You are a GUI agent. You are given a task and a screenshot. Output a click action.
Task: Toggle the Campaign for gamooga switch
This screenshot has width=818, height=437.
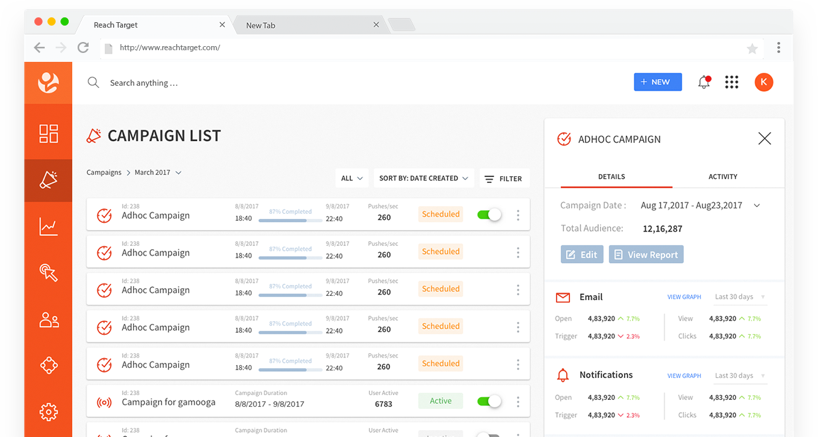(x=489, y=401)
